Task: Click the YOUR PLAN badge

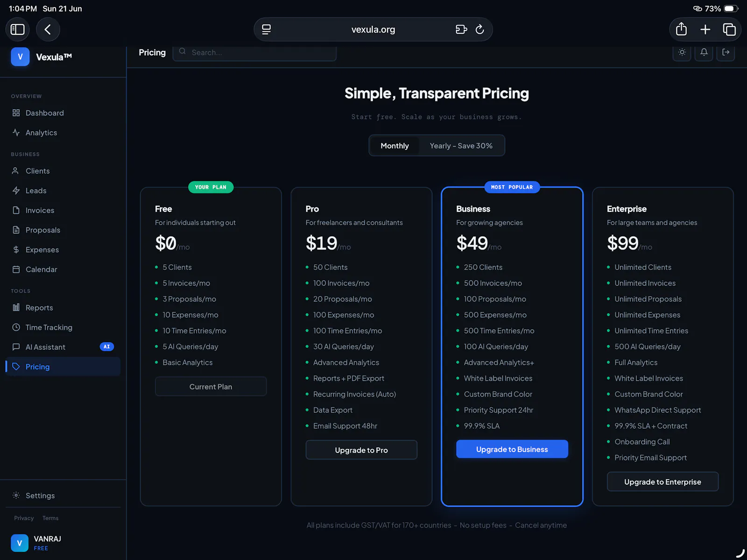Action: pos(211,187)
